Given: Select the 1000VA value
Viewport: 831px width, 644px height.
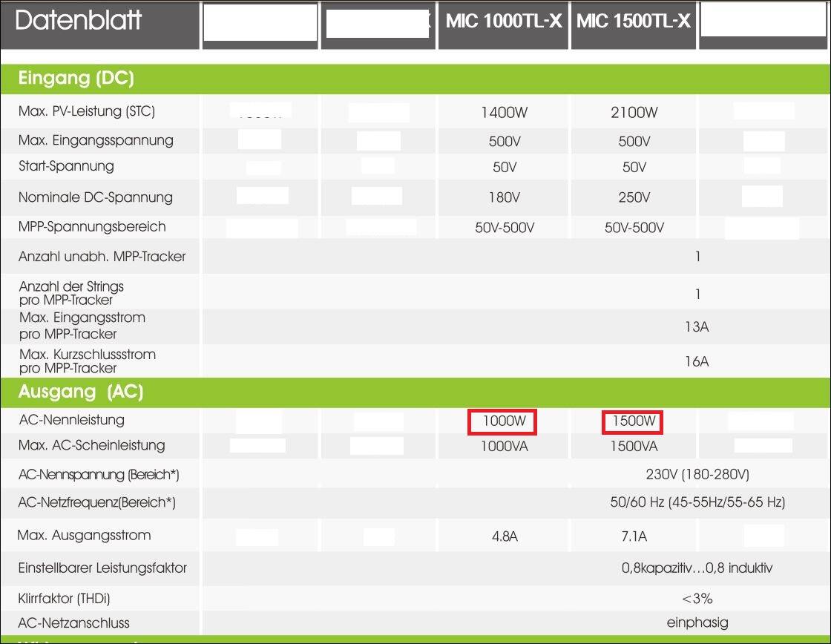Looking at the screenshot, I should (505, 447).
